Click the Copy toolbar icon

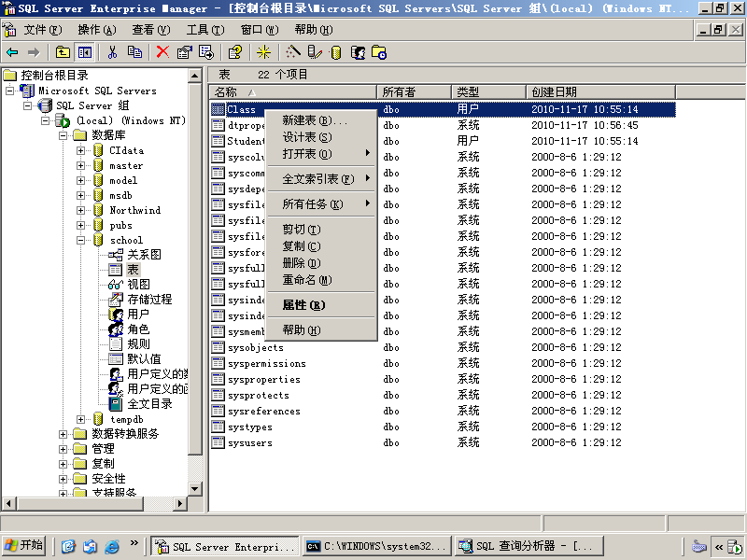(x=134, y=52)
